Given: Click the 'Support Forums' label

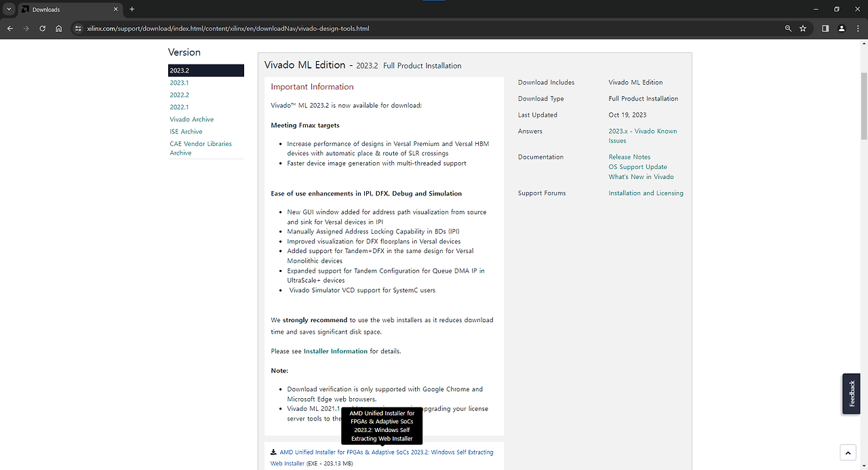Looking at the screenshot, I should click(x=542, y=193).
